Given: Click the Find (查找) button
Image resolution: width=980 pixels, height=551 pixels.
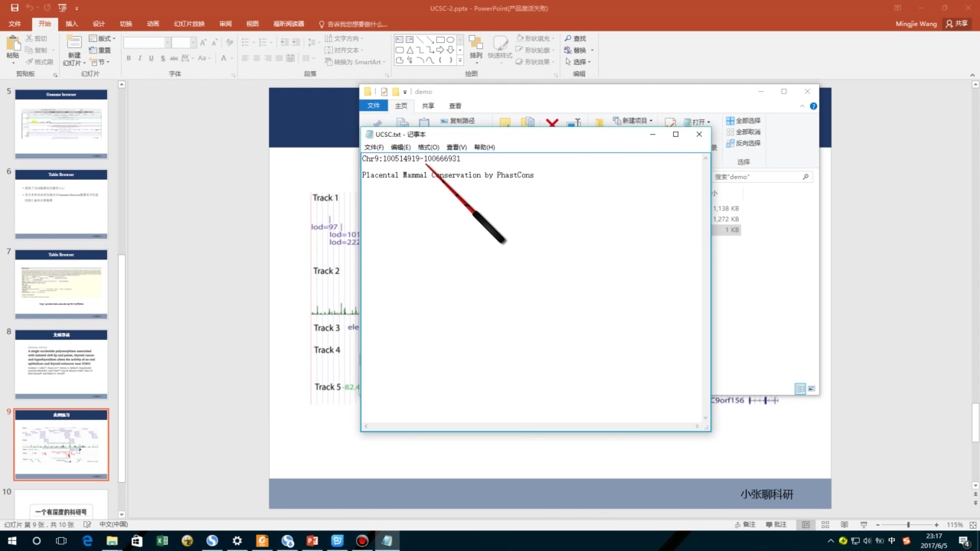Looking at the screenshot, I should click(x=576, y=38).
